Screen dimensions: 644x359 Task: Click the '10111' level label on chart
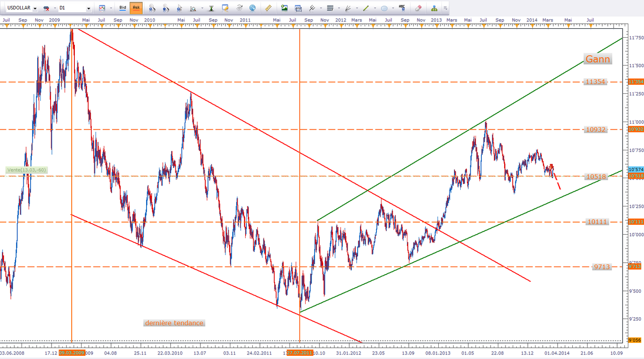tap(597, 222)
